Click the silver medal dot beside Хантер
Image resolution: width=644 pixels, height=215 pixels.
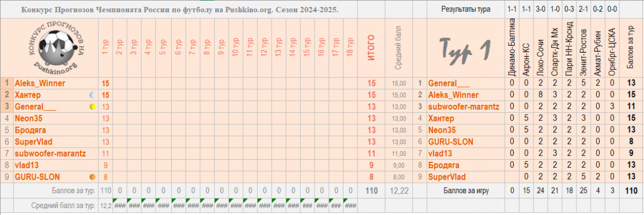tap(92, 95)
